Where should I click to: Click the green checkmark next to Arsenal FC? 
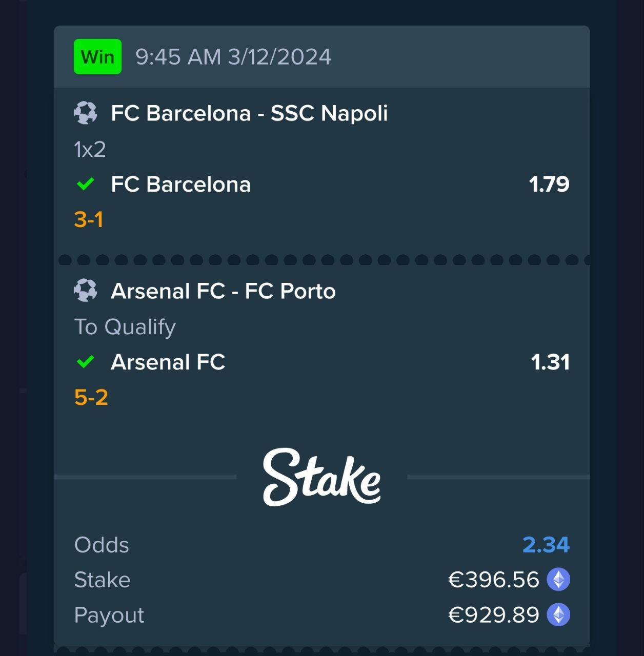[x=85, y=362]
